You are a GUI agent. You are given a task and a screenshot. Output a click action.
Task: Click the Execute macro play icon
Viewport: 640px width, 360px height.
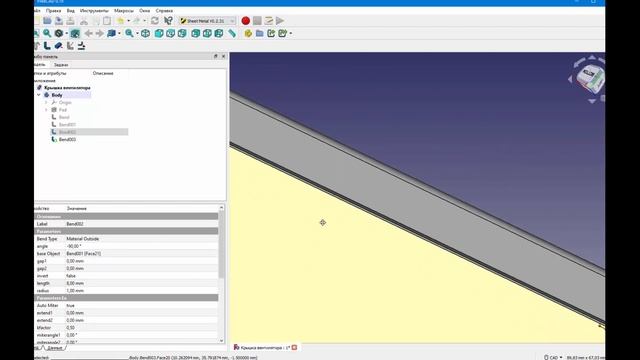(x=280, y=21)
